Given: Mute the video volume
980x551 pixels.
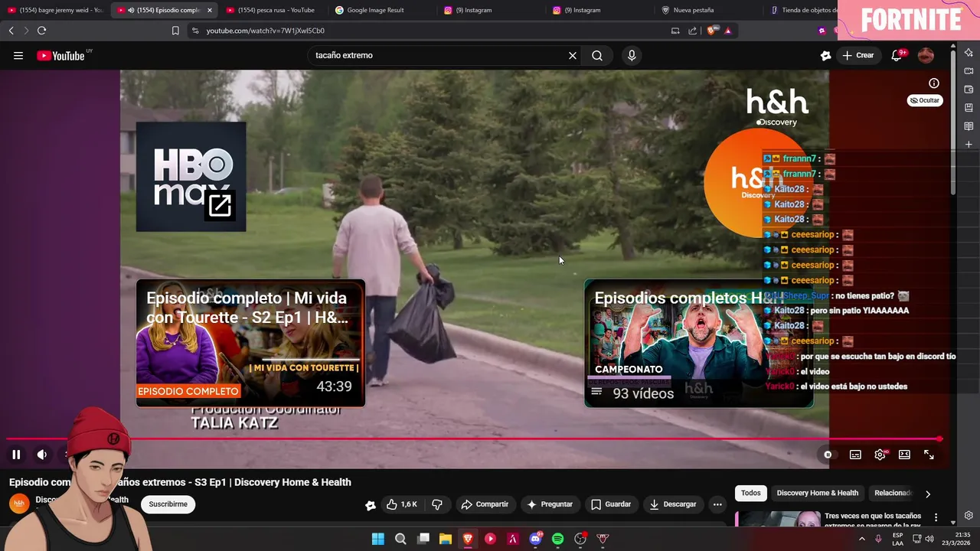Looking at the screenshot, I should click(42, 455).
